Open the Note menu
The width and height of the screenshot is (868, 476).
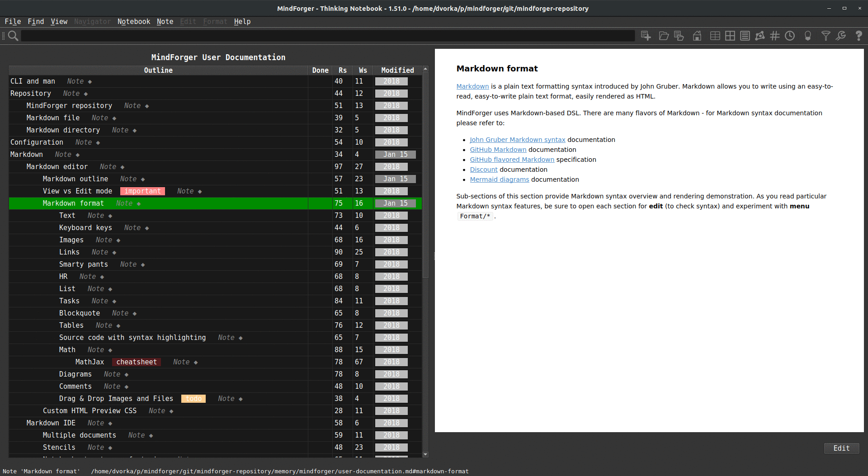[165, 21]
